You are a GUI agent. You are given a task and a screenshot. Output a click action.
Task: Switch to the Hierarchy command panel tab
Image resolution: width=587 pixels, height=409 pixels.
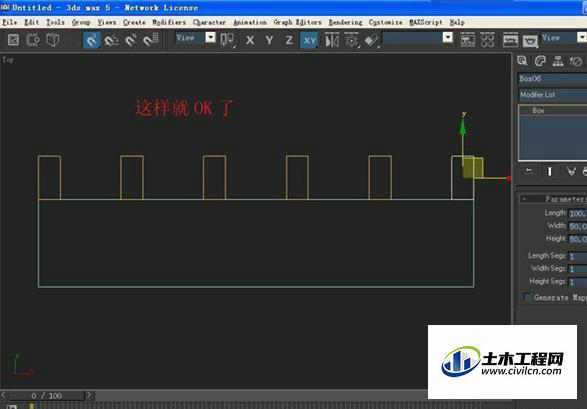click(558, 61)
